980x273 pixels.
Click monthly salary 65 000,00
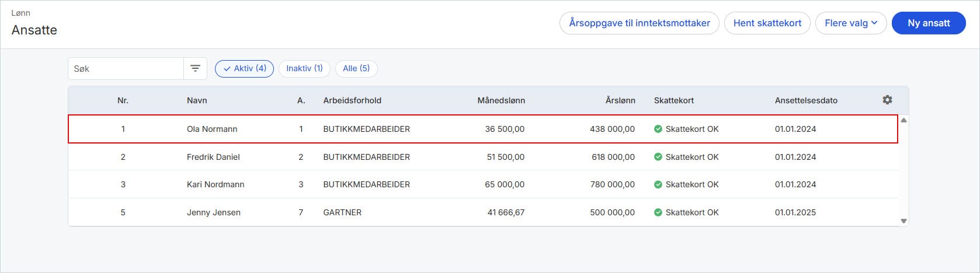coord(505,184)
